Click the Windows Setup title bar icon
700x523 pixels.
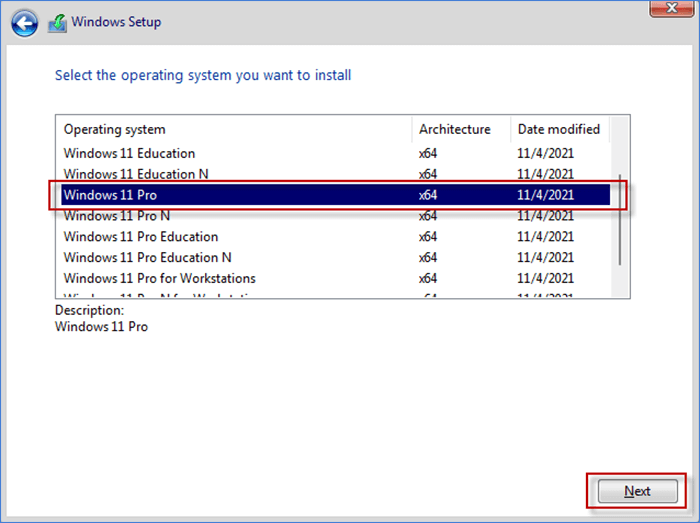tap(59, 22)
